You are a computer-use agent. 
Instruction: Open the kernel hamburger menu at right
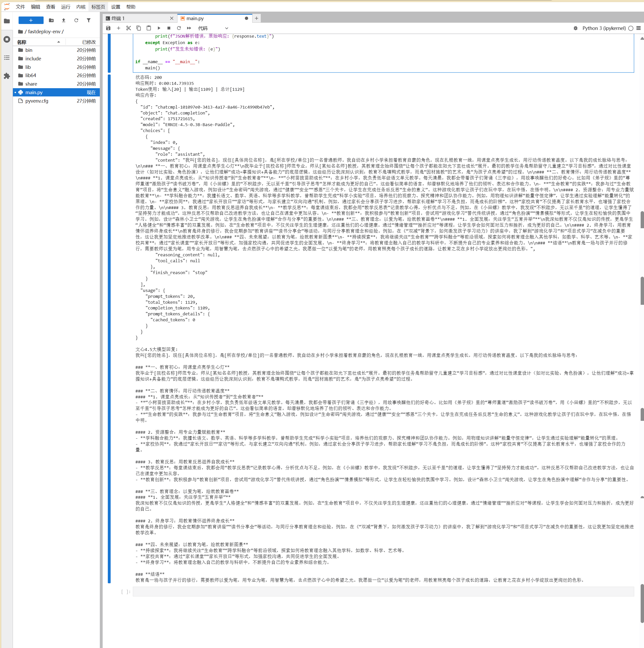[x=639, y=28]
